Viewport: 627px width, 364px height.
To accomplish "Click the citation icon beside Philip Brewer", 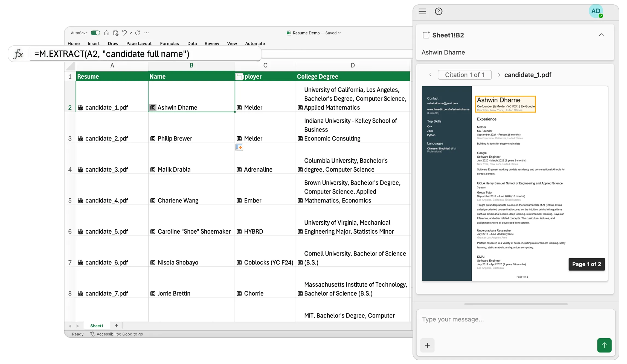I will 153,139.
